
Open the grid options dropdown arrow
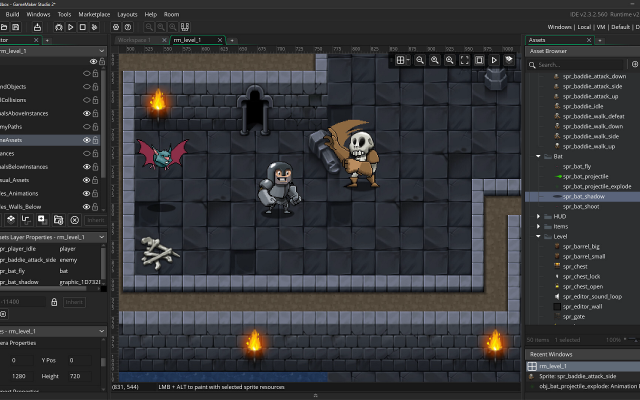click(408, 60)
